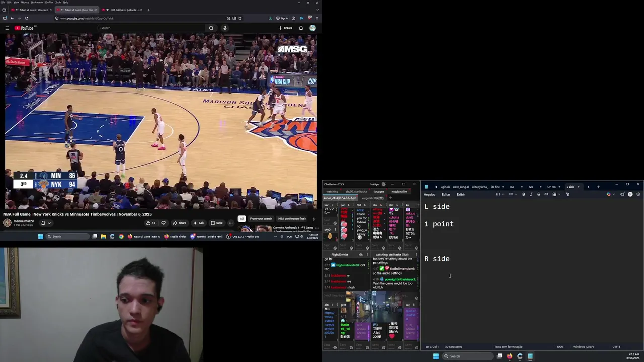Switch to Chatterino jaycgee tab
This screenshot has height=362, width=644.
(x=379, y=192)
